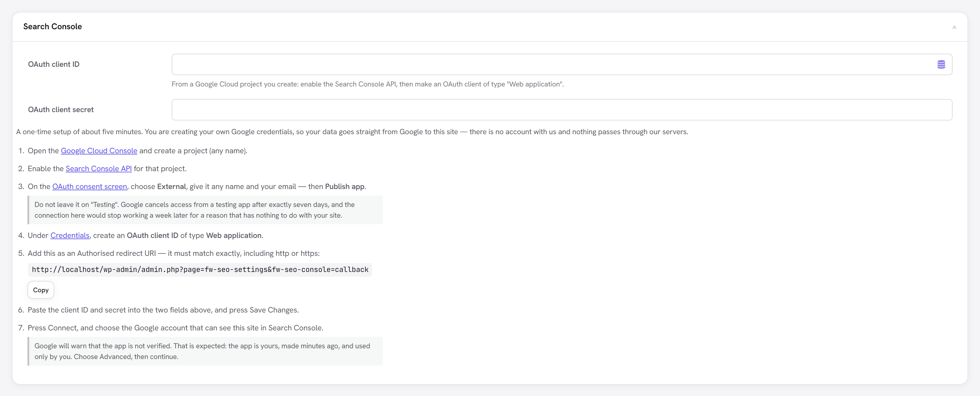Image resolution: width=980 pixels, height=396 pixels.
Task: Click step 7 'Press Connect' instruction text
Action: (175, 328)
